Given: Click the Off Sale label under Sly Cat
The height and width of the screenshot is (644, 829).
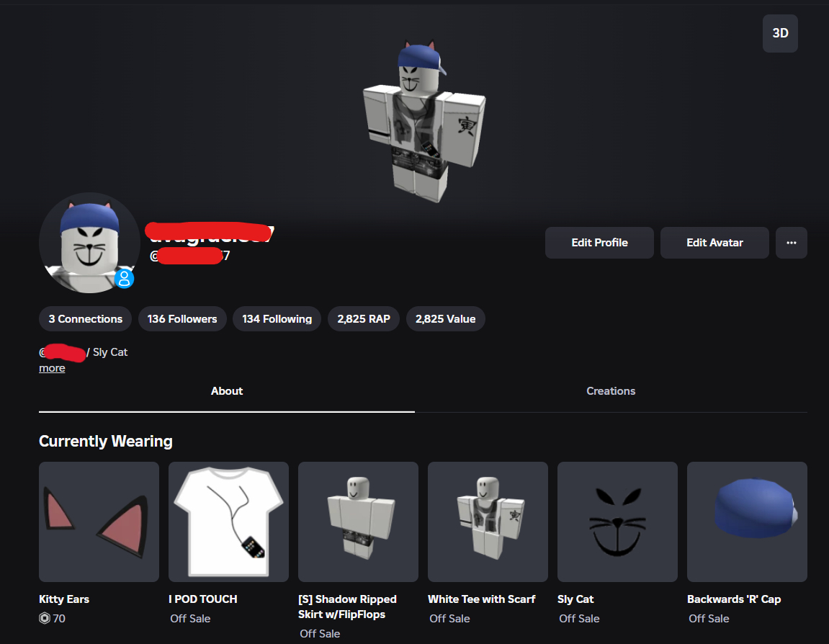Looking at the screenshot, I should coord(579,619).
